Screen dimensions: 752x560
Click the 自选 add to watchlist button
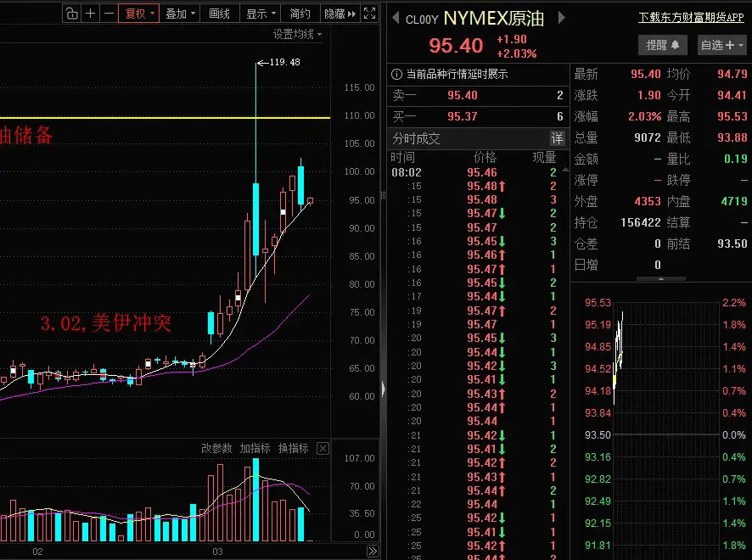tap(717, 45)
